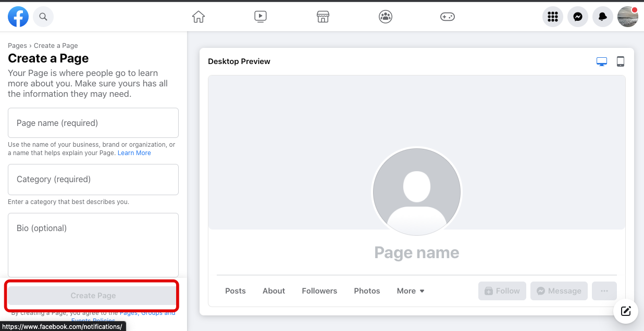Click the Pages breadcrumb link
Viewport: 644px width, 331px height.
pos(17,46)
